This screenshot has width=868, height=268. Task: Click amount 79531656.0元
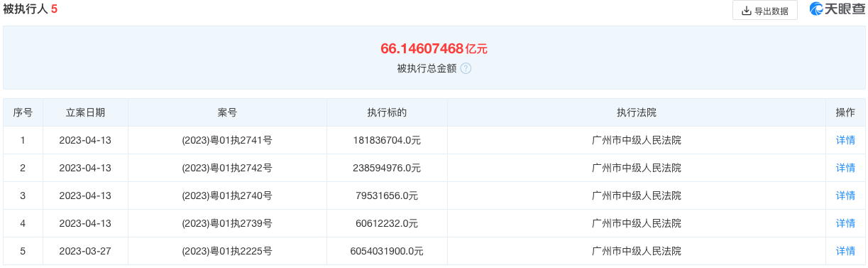[387, 195]
